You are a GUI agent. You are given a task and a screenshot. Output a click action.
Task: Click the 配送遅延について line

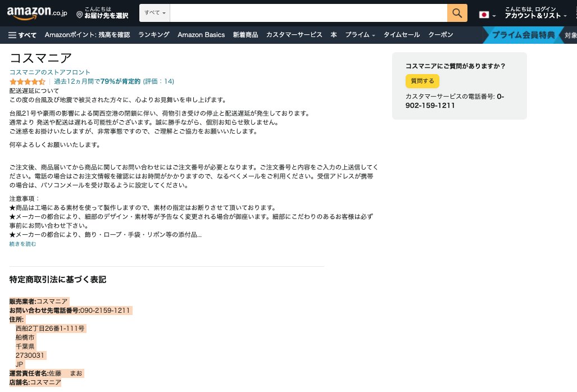click(34, 91)
